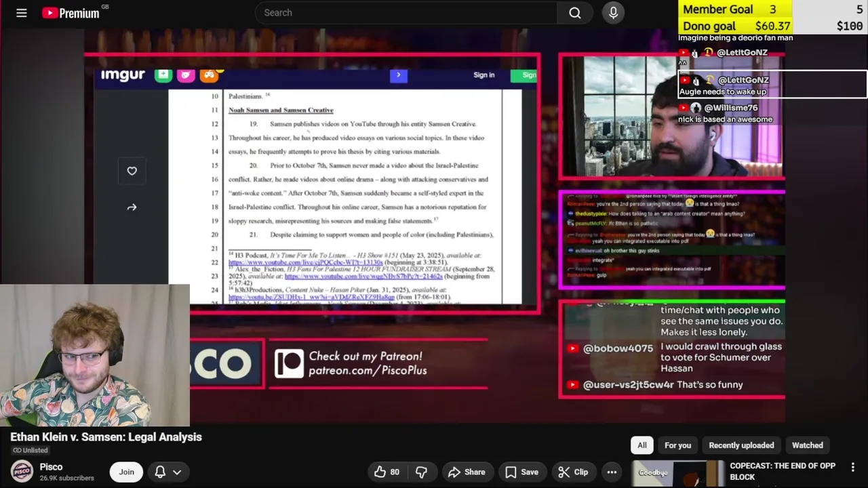Image resolution: width=868 pixels, height=488 pixels.
Task: Click the Noah Samsen and Samsen Creative heading
Action: tap(281, 110)
